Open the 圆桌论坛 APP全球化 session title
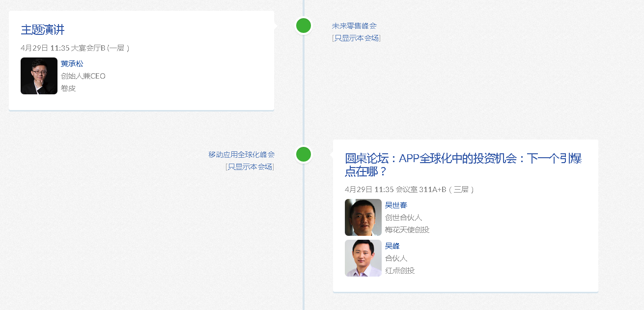The width and height of the screenshot is (644, 310). pos(463,165)
